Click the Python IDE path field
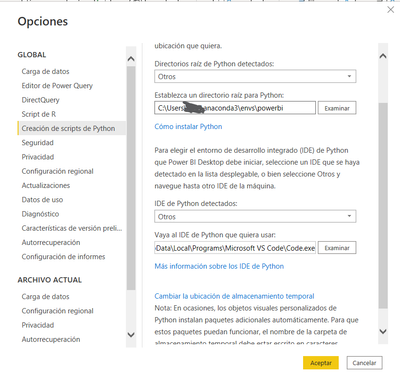 click(235, 248)
